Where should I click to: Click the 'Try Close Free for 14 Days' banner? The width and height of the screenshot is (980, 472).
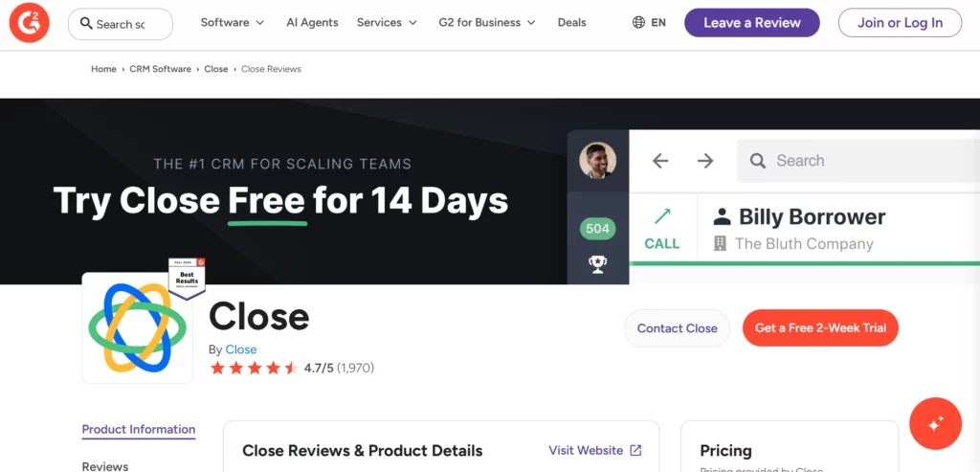pos(280,201)
